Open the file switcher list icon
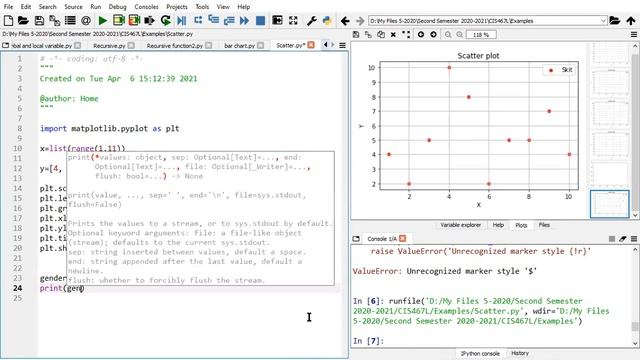 (x=70, y=20)
